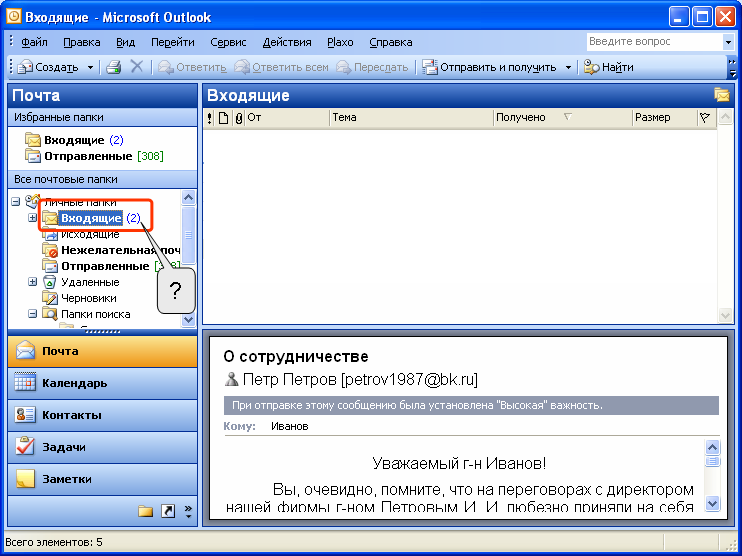Open toolbar options chevron at right edge
Viewport: 742px width, 556px height.
tap(733, 68)
